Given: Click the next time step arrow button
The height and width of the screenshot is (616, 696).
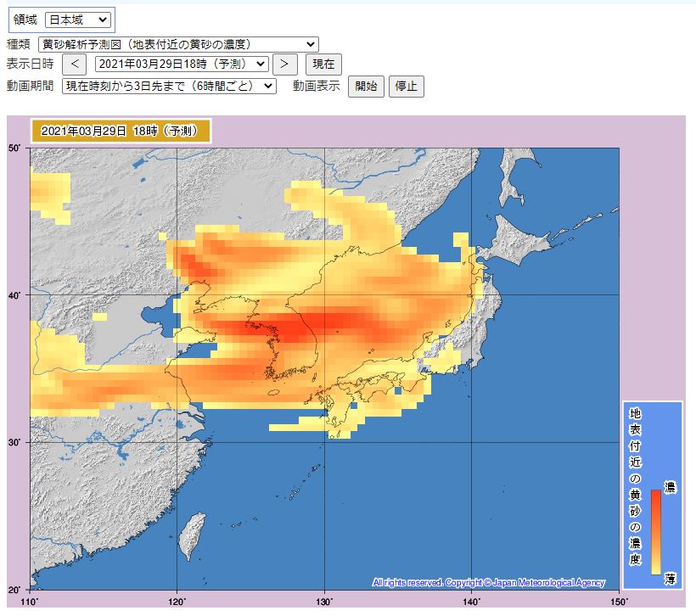Looking at the screenshot, I should pos(286,64).
